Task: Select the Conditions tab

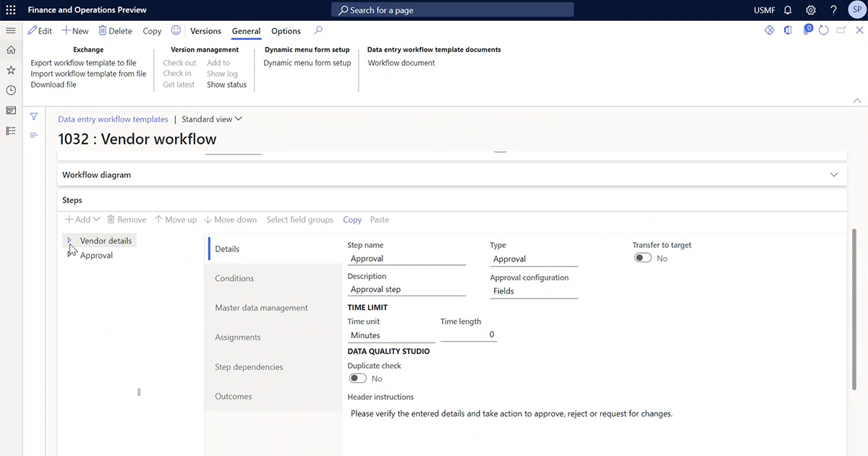Action: pos(234,278)
